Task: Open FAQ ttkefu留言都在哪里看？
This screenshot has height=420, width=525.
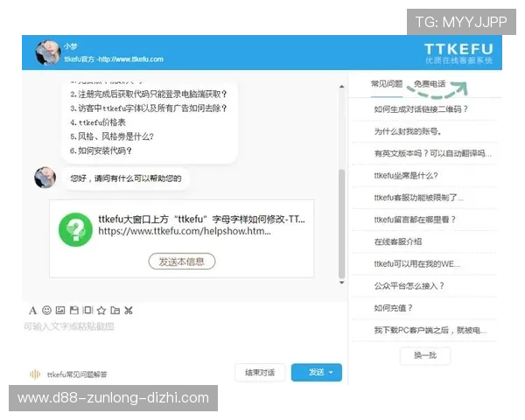Action: tap(415, 220)
